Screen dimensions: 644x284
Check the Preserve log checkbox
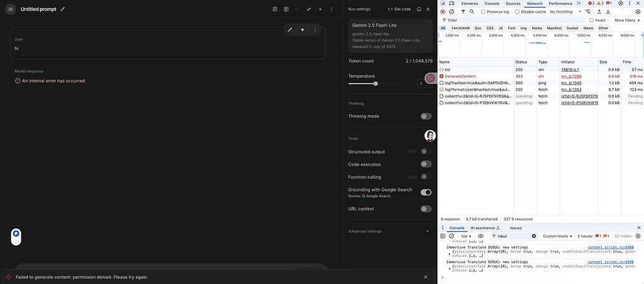[x=483, y=12]
